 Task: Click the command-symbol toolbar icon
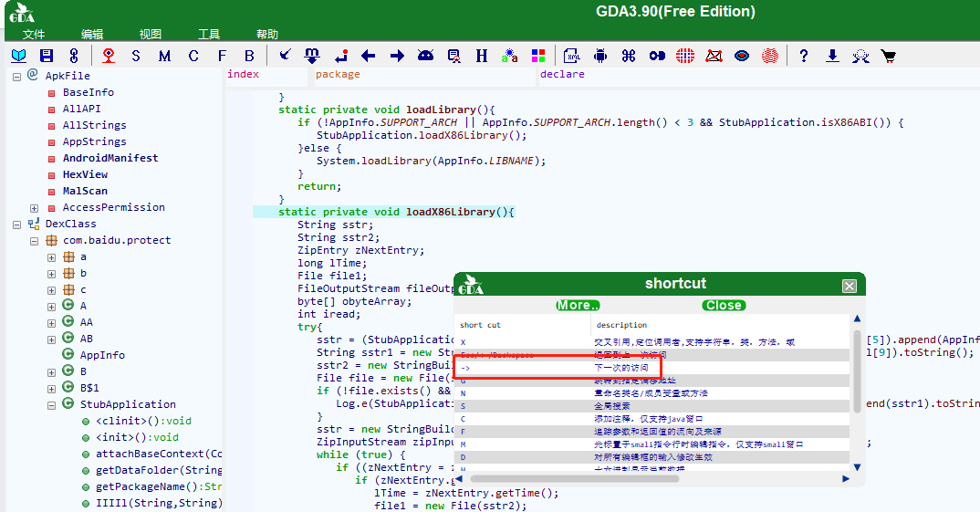628,56
